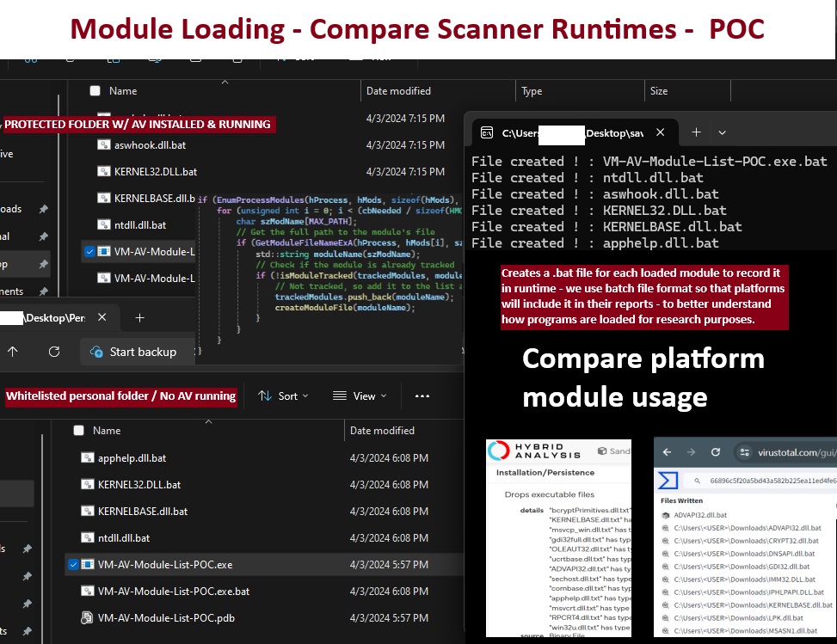Image resolution: width=837 pixels, height=644 pixels.
Task: Sort by the Type column header
Action: pyautogui.click(x=581, y=90)
